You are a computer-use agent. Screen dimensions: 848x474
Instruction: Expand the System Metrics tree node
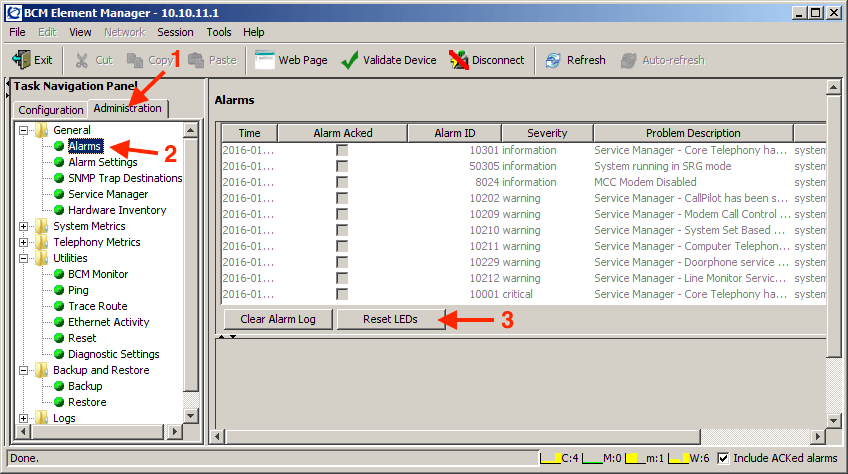23,226
